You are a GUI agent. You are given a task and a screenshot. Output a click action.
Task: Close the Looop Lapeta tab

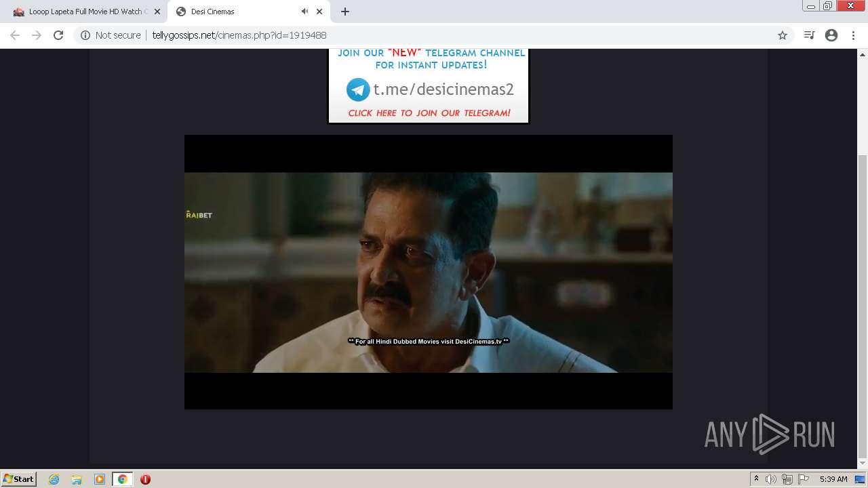[157, 12]
